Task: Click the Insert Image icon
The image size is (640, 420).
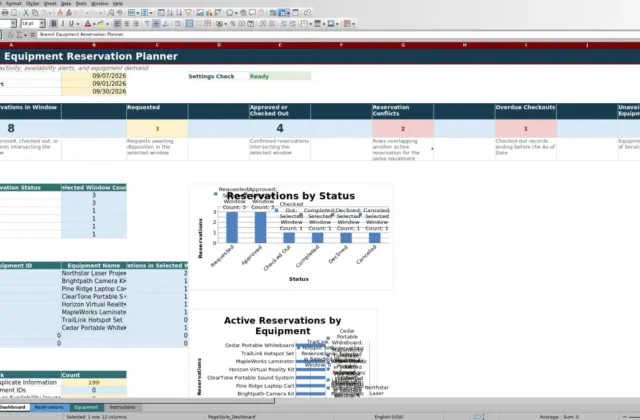Action: click(200, 13)
